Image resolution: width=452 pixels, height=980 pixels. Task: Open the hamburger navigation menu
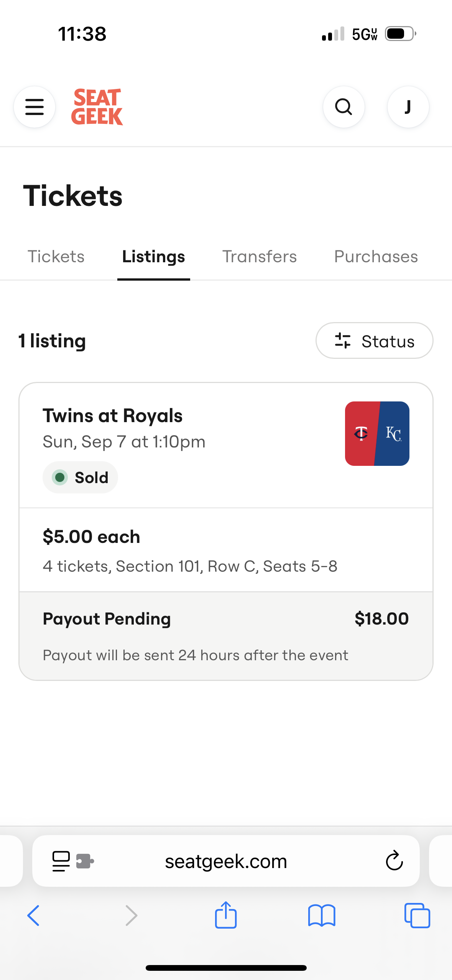click(x=35, y=107)
